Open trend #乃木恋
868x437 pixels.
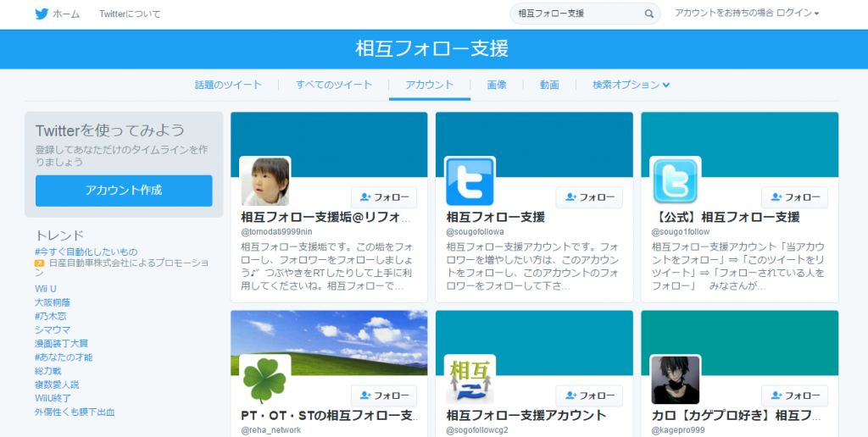click(x=51, y=317)
